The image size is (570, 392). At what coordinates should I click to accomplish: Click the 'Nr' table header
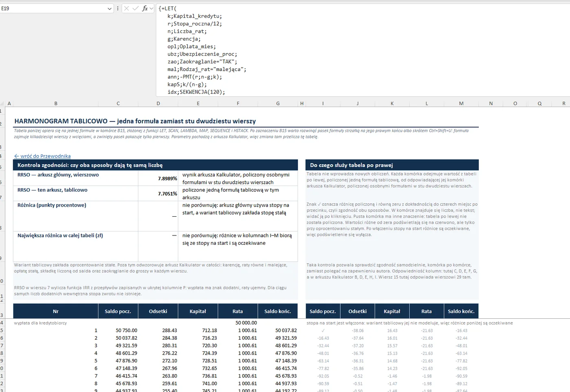(x=56, y=311)
